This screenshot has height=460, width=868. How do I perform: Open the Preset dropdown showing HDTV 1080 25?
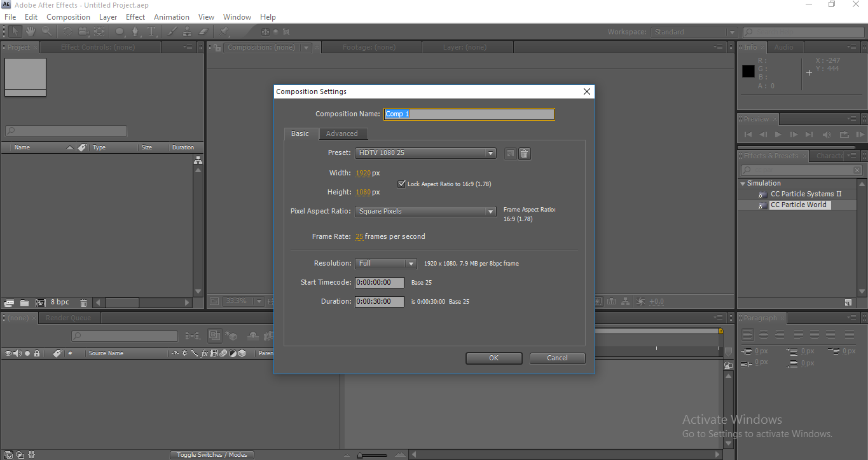tap(425, 153)
